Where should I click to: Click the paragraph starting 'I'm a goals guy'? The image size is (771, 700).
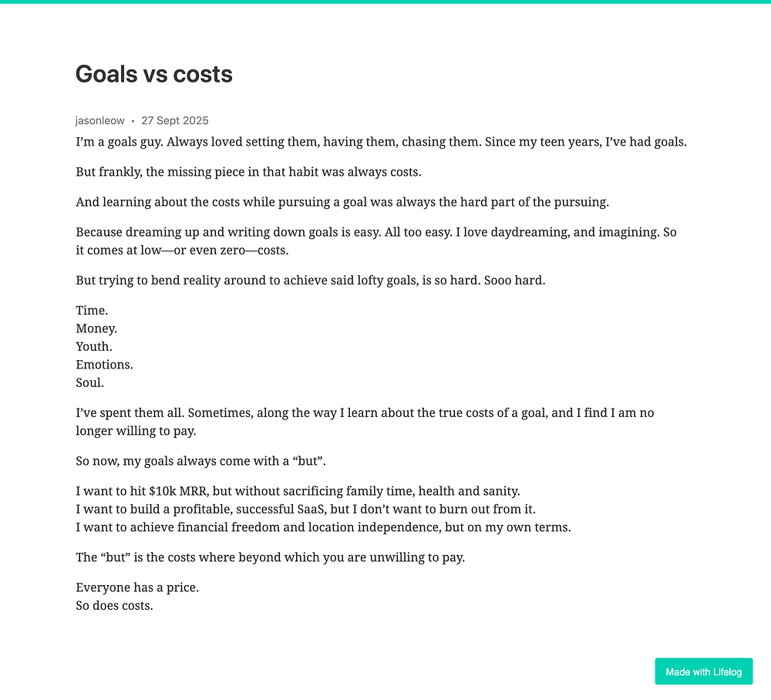click(381, 142)
